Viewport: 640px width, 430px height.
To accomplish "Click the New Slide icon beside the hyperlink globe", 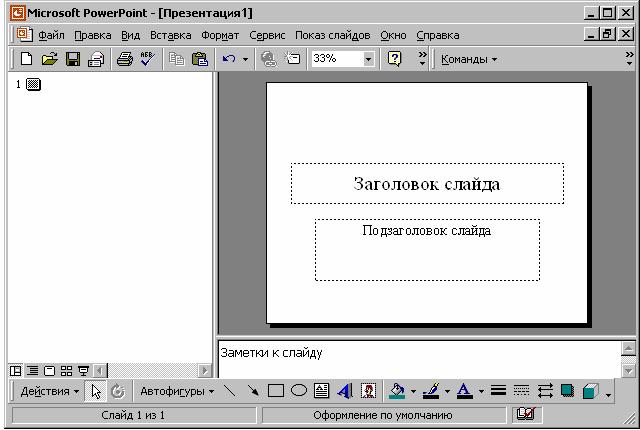I will (293, 59).
